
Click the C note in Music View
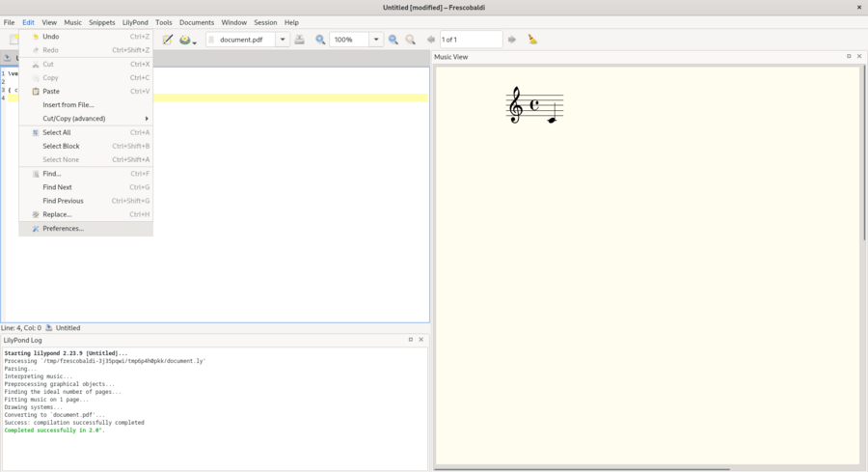click(553, 121)
